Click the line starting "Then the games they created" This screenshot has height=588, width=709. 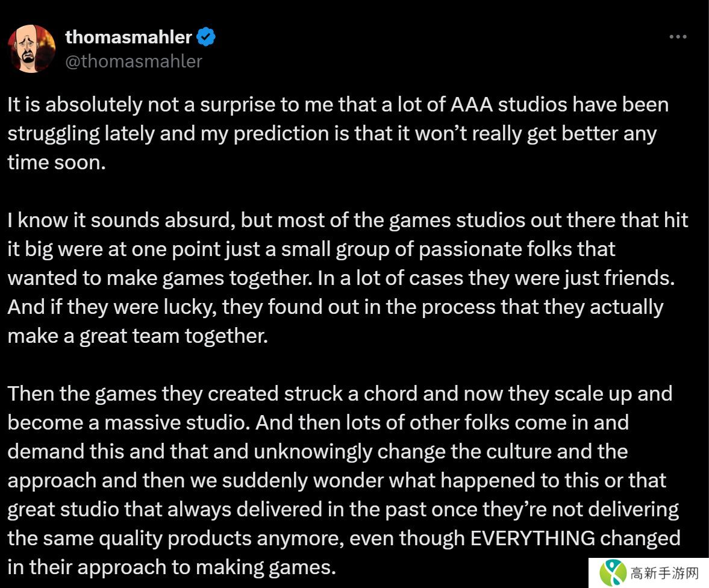click(339, 394)
